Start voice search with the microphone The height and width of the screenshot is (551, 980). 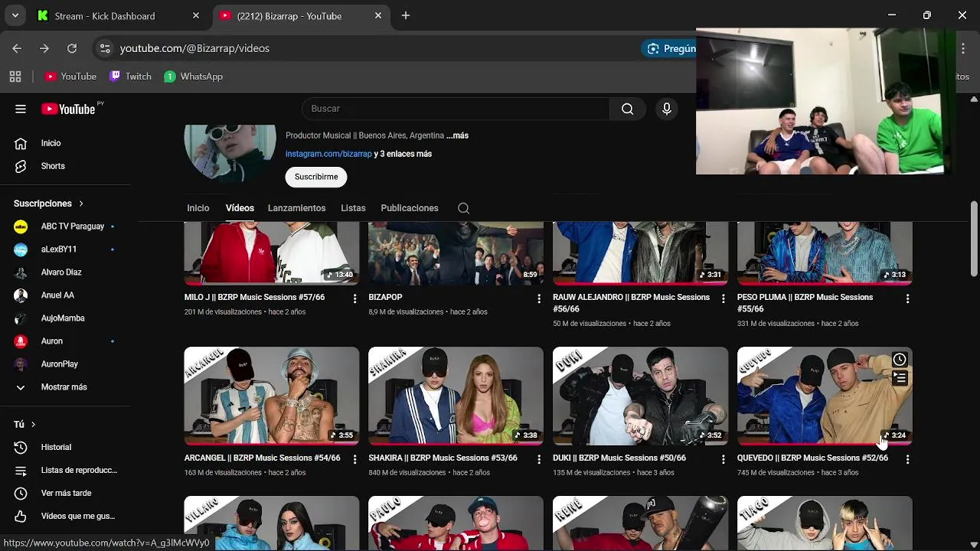pyautogui.click(x=667, y=109)
